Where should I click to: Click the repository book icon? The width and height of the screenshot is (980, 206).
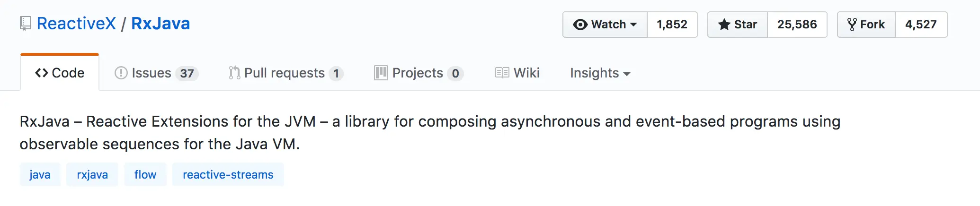point(26,24)
